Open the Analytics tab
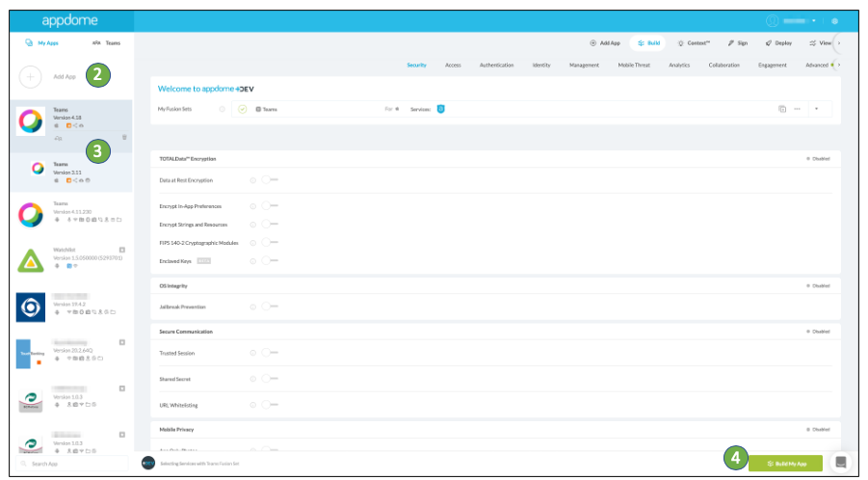Image resolution: width=868 pixels, height=480 pixels. [679, 66]
